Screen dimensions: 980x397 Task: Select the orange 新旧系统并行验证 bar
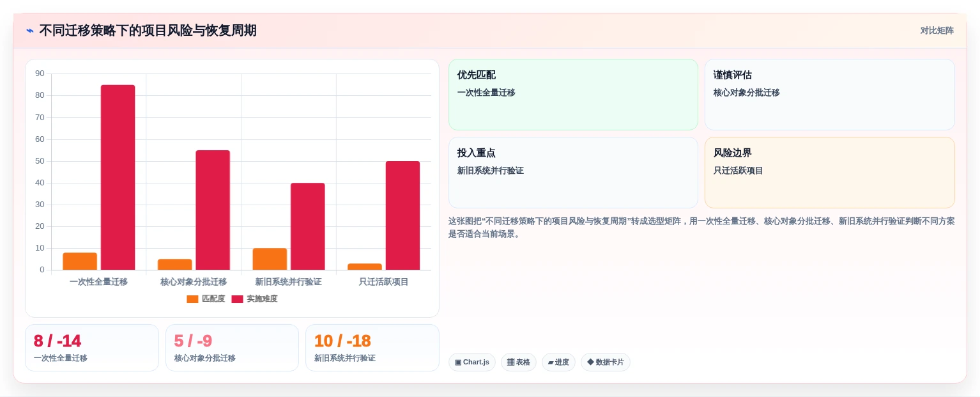(x=270, y=259)
